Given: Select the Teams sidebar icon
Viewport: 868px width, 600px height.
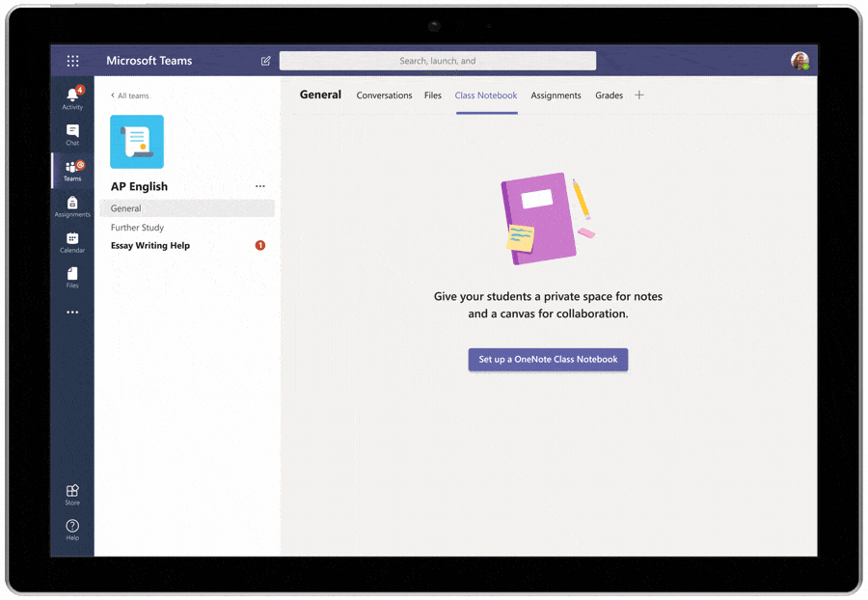Looking at the screenshot, I should [x=72, y=171].
